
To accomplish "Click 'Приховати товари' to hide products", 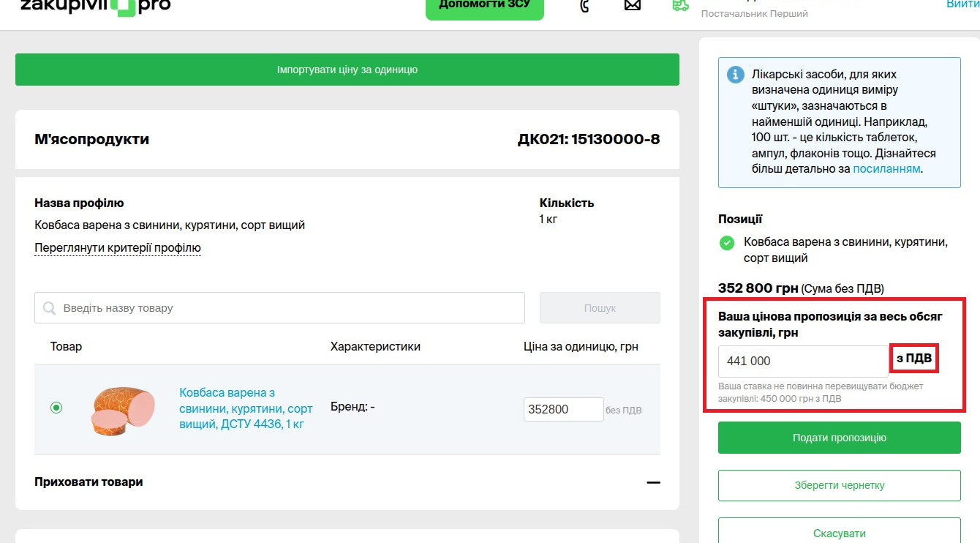I will 88,482.
